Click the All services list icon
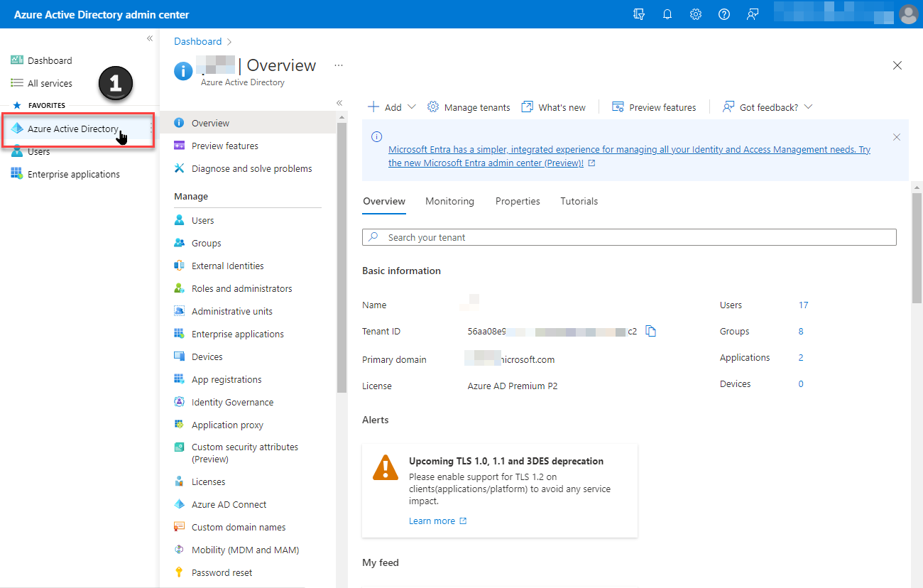This screenshot has width=923, height=588. click(17, 83)
